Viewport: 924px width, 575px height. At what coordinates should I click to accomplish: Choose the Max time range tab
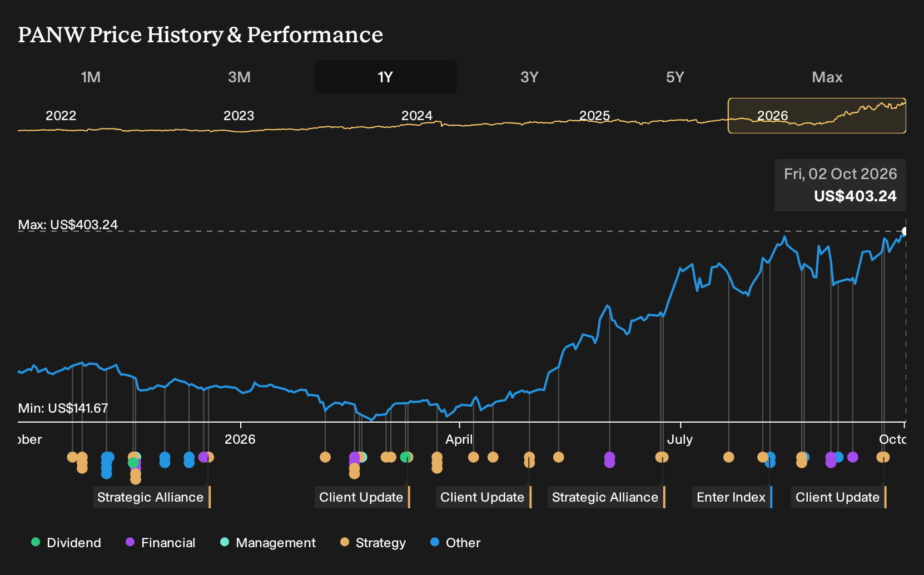(827, 77)
